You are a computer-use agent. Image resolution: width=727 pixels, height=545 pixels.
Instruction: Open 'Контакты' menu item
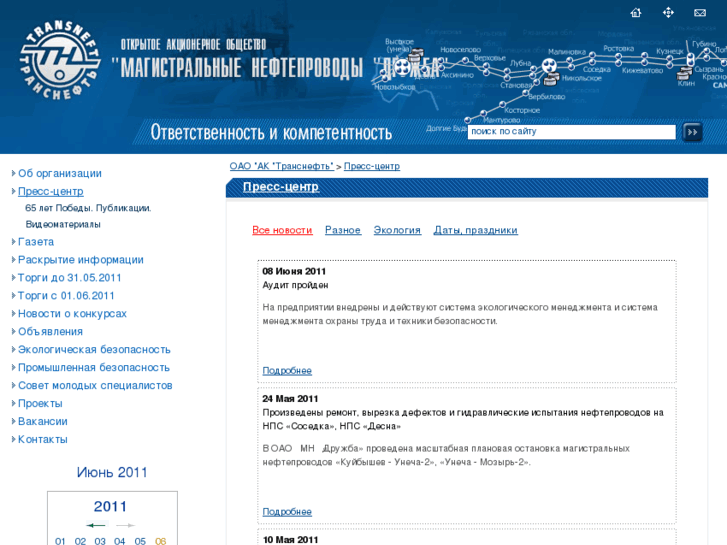(x=43, y=440)
